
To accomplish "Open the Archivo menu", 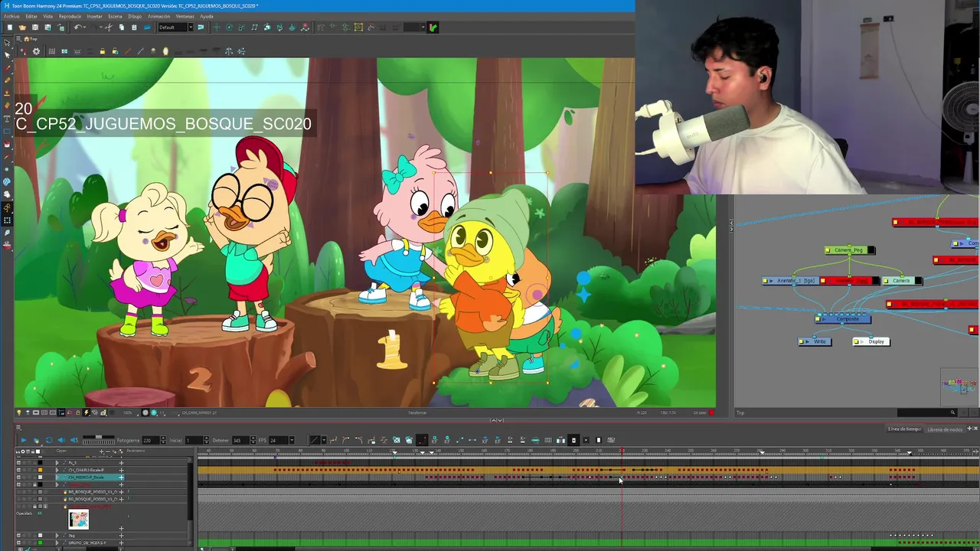I will [x=11, y=16].
